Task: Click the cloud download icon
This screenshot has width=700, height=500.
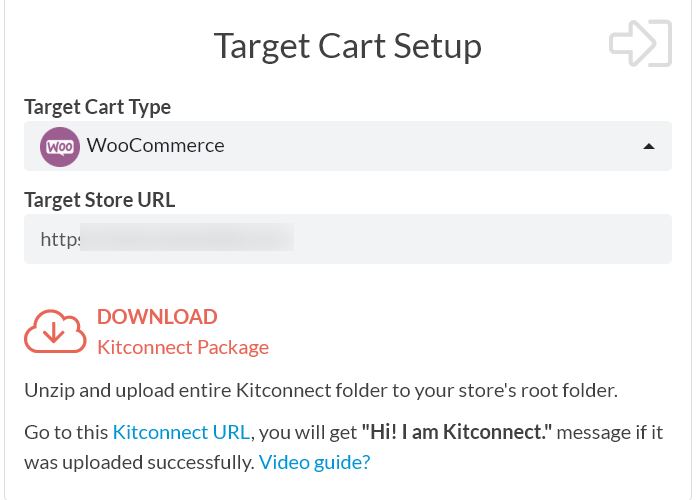Action: (55, 332)
